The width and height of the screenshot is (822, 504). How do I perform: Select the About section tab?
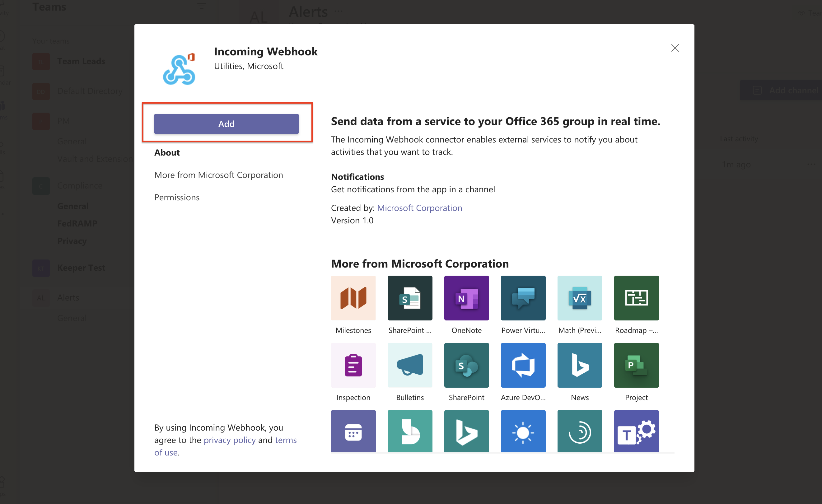(x=167, y=152)
